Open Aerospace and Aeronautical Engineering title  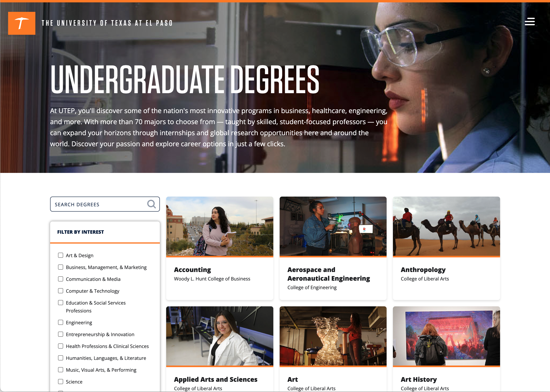[328, 274]
